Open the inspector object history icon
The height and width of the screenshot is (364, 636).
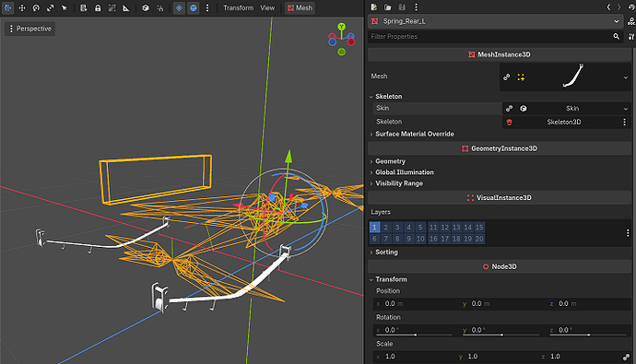click(631, 6)
